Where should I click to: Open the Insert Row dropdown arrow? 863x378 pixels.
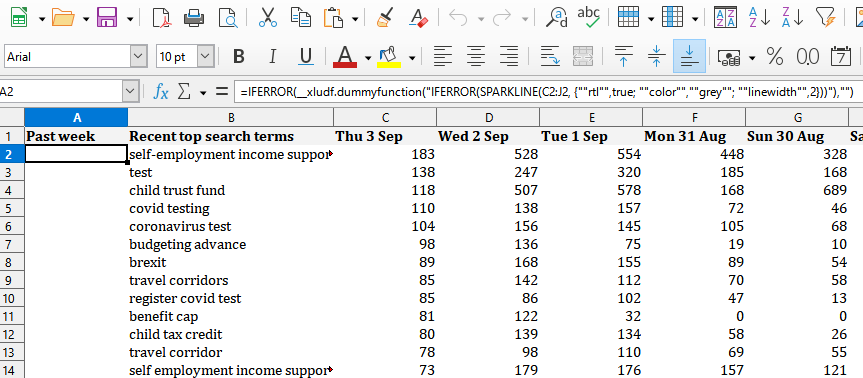click(651, 19)
